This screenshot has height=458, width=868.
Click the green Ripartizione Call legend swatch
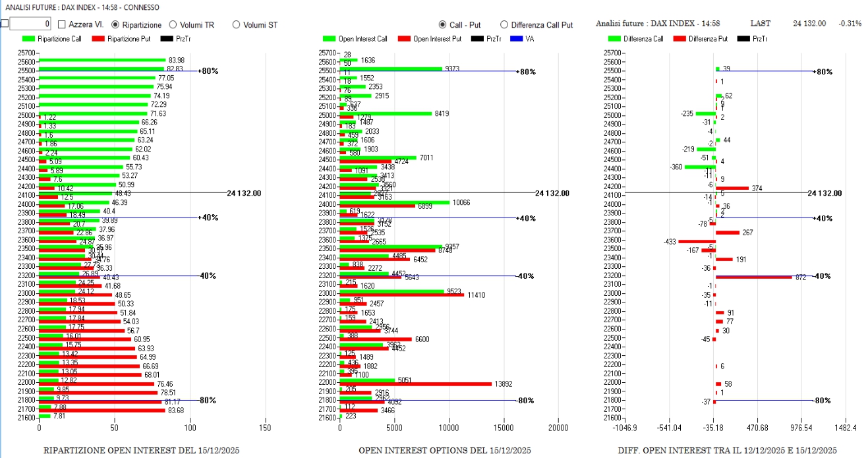29,39
